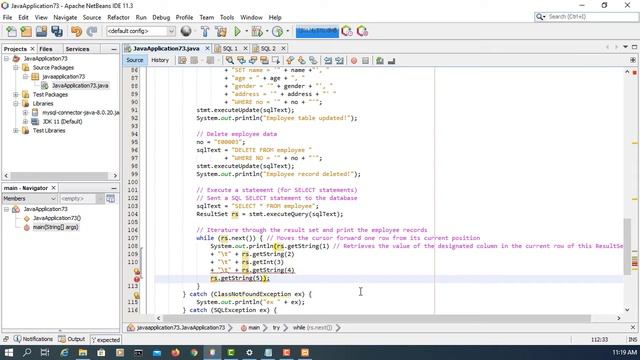Expand the Test Libraries node
This screenshot has height=360, width=640.
(x=16, y=131)
